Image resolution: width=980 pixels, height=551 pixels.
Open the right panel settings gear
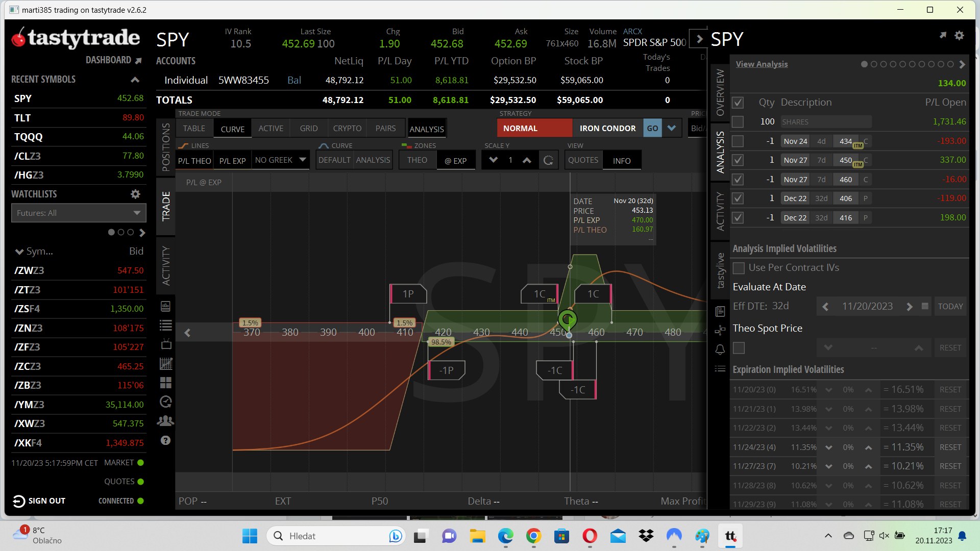click(x=959, y=36)
